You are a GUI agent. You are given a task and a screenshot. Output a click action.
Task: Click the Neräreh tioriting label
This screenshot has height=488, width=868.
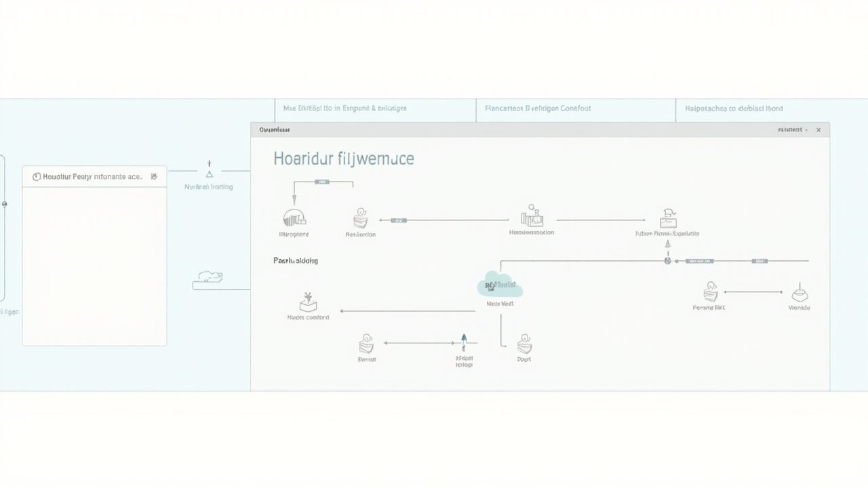209,187
